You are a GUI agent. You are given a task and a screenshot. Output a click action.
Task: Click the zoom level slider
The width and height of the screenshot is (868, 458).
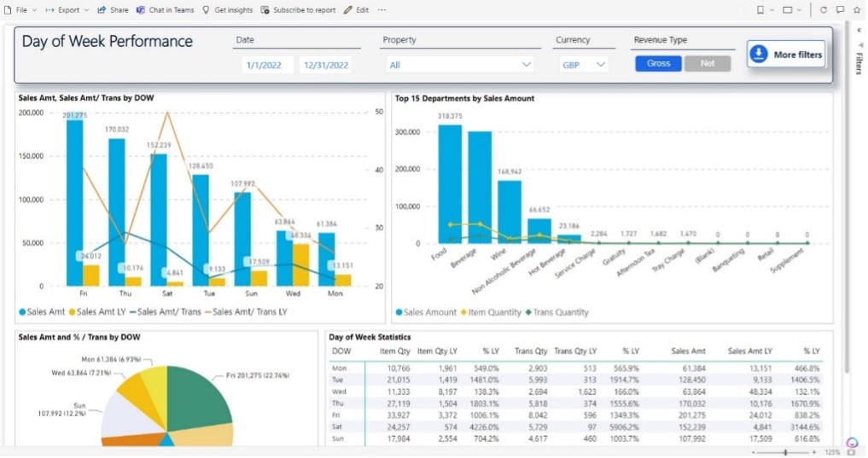[x=784, y=451]
